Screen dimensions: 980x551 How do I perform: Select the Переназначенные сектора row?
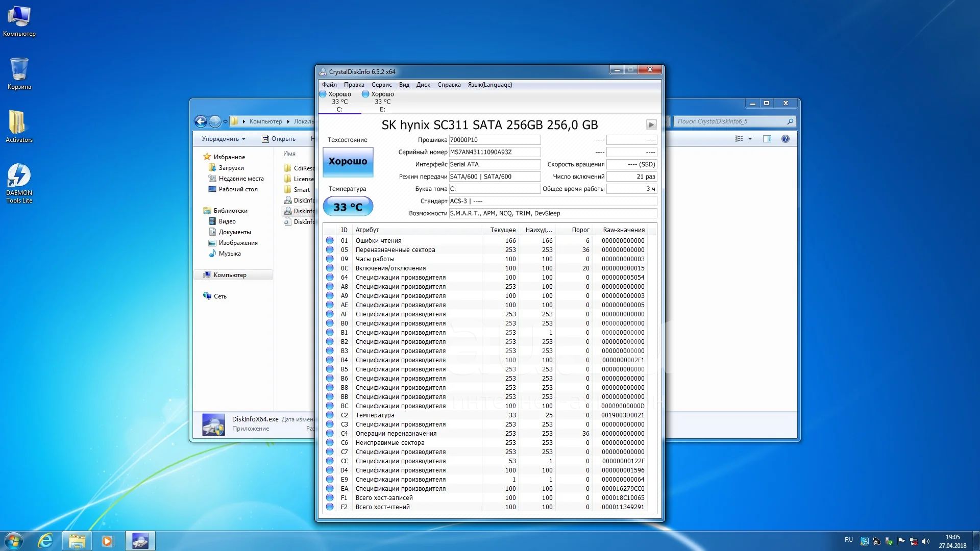point(486,250)
